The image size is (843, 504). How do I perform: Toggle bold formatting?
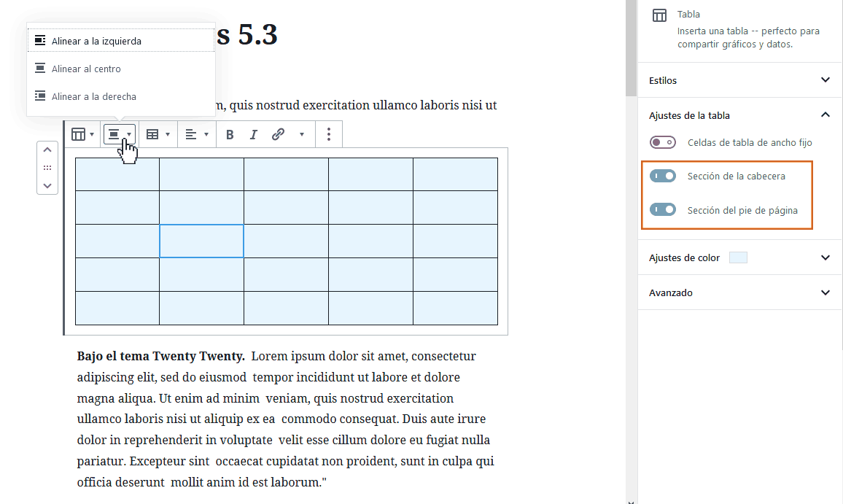point(230,135)
